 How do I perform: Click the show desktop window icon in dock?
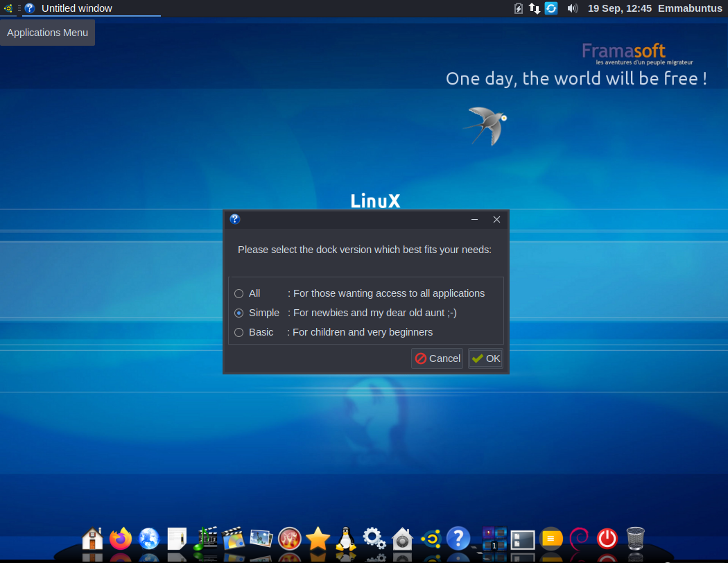pyautogui.click(x=523, y=540)
